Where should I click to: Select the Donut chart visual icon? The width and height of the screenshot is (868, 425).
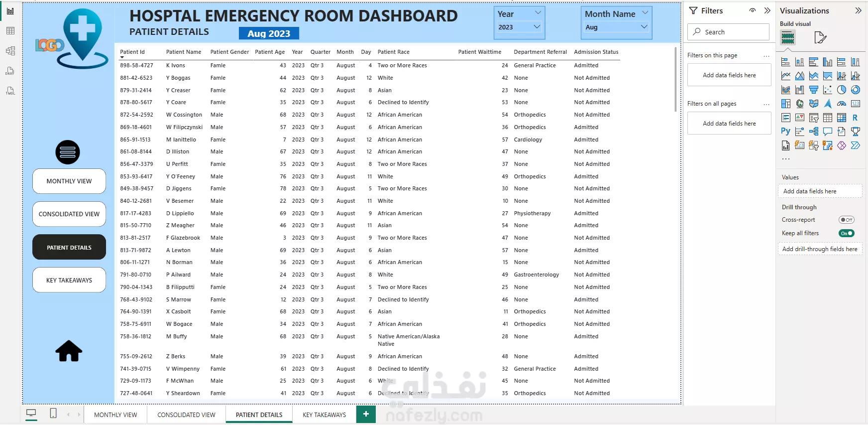(x=856, y=90)
